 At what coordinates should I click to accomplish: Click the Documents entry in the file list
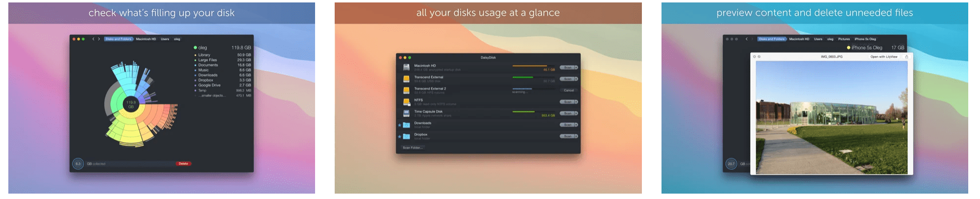click(208, 65)
